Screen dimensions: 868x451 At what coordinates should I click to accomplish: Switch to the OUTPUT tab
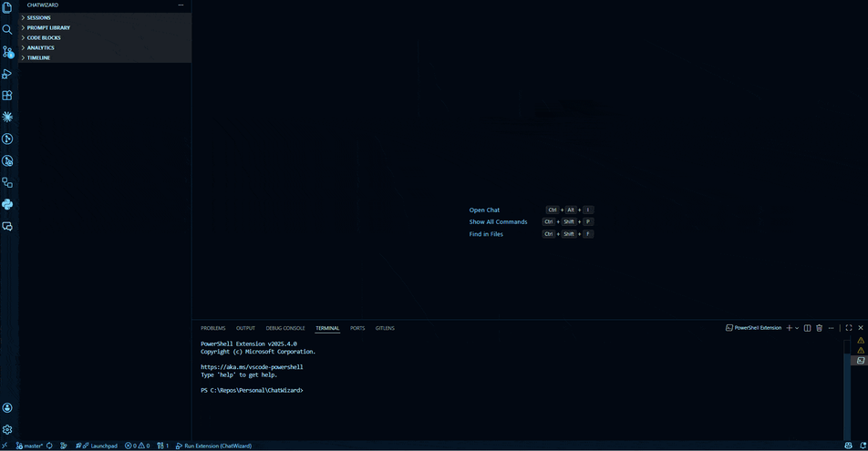tap(245, 328)
